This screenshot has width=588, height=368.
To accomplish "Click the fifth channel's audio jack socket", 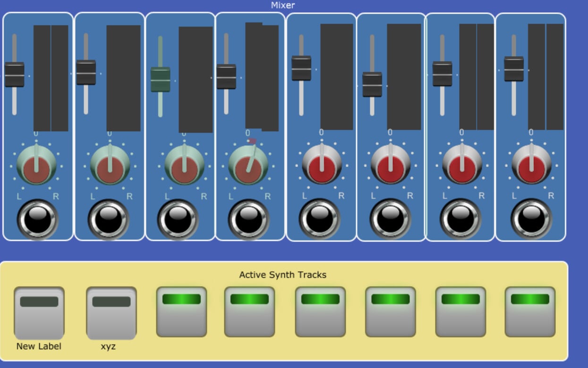I will pyautogui.click(x=320, y=219).
